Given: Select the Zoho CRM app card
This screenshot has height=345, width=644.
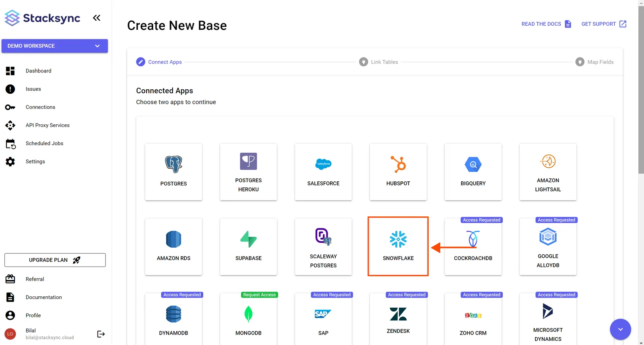Looking at the screenshot, I should point(473,319).
